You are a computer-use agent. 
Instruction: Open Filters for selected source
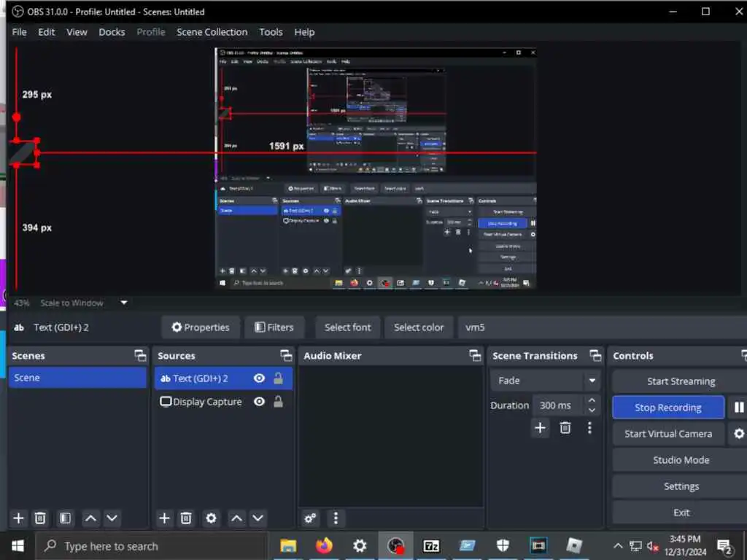[x=274, y=327]
